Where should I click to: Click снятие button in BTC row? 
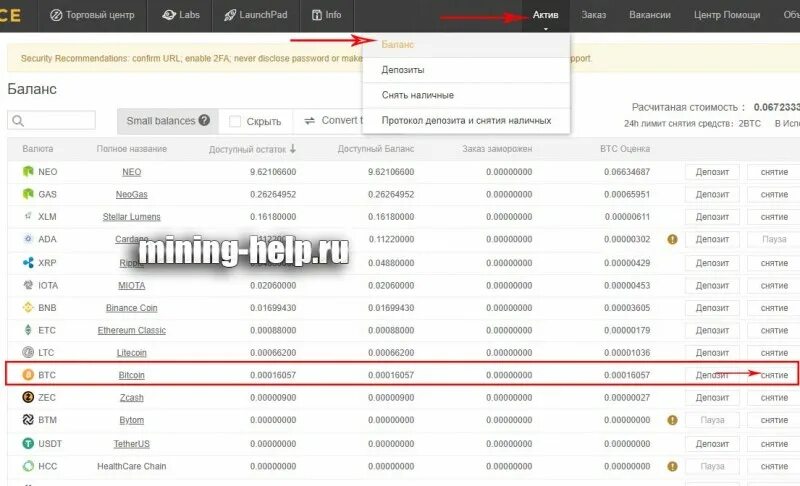774,375
